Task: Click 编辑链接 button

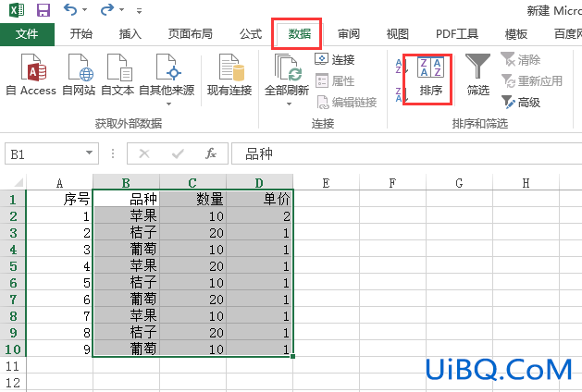Action: pyautogui.click(x=347, y=102)
